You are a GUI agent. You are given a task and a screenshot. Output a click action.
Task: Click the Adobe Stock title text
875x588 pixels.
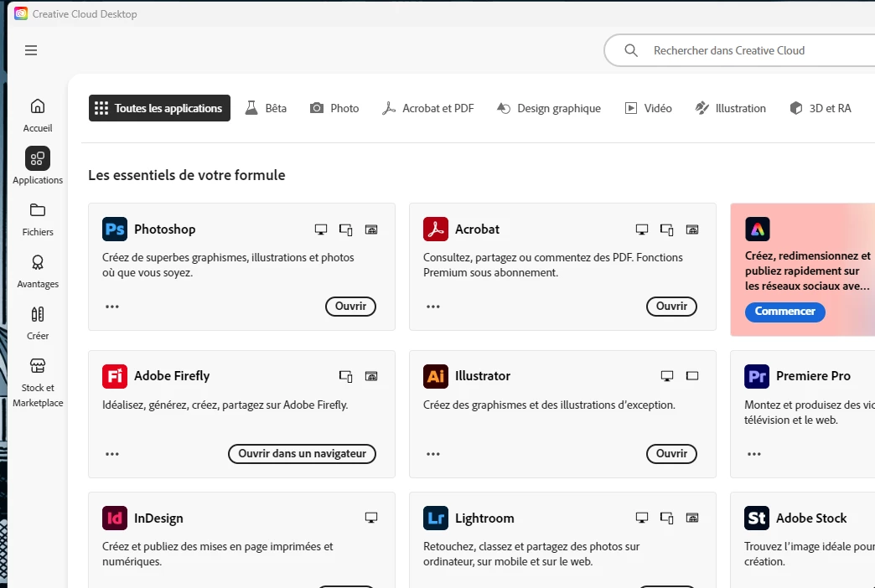point(811,518)
